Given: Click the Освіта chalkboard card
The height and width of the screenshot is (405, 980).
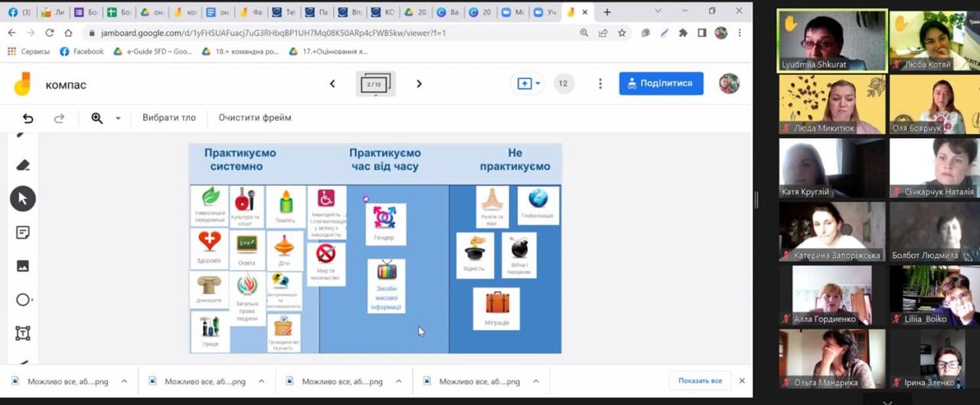Looking at the screenshot, I should coord(247,250).
